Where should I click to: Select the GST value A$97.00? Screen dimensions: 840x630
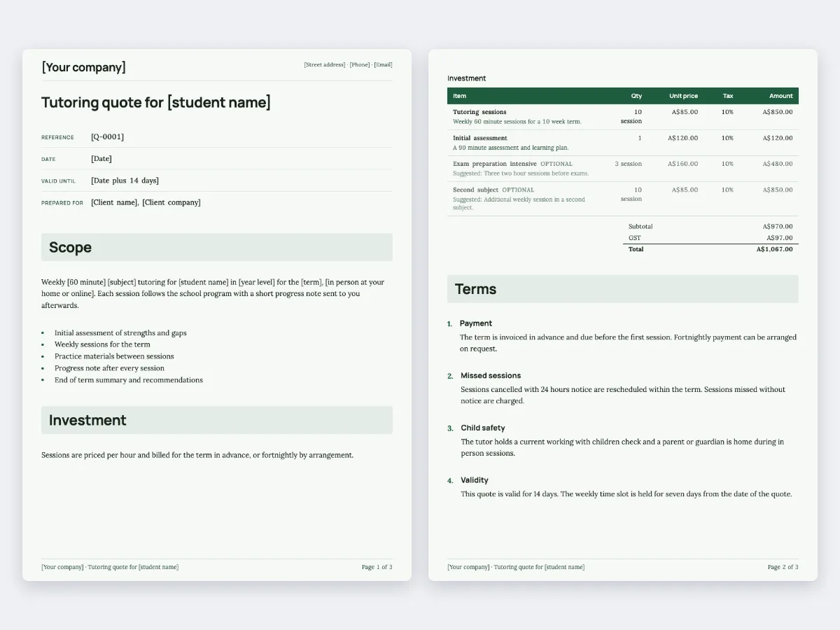[780, 238]
